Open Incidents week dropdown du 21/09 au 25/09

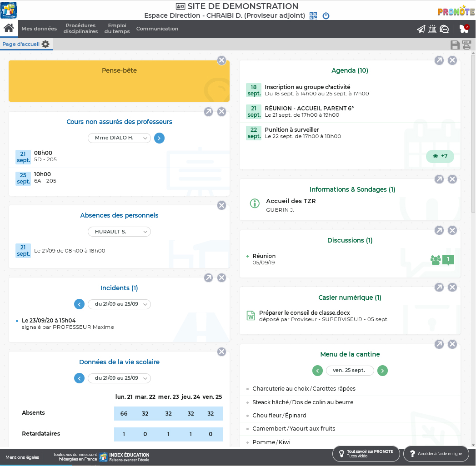pyautogui.click(x=119, y=304)
